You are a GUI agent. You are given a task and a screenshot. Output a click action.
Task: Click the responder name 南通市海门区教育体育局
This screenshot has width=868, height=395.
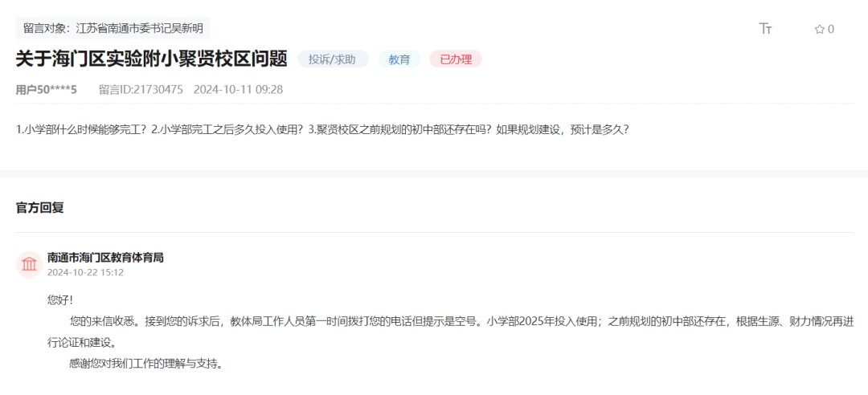click(105, 258)
